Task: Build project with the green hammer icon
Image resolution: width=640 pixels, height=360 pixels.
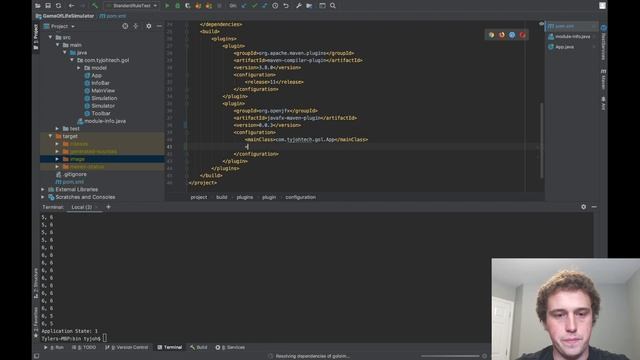Action: coord(95,6)
